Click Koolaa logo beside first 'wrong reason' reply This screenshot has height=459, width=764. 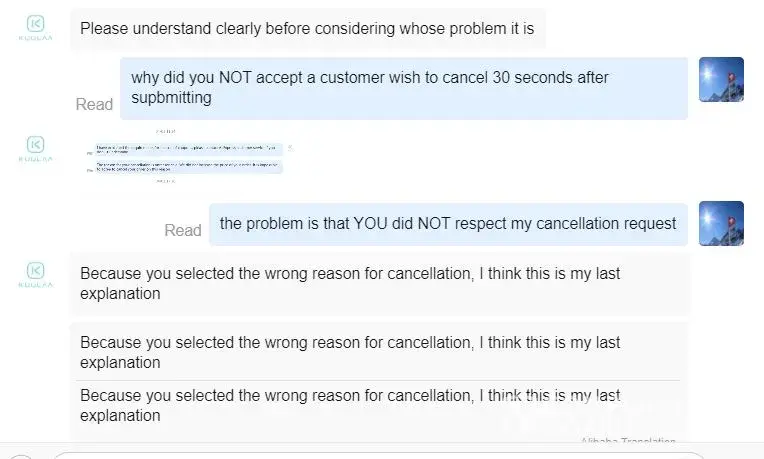click(35, 271)
